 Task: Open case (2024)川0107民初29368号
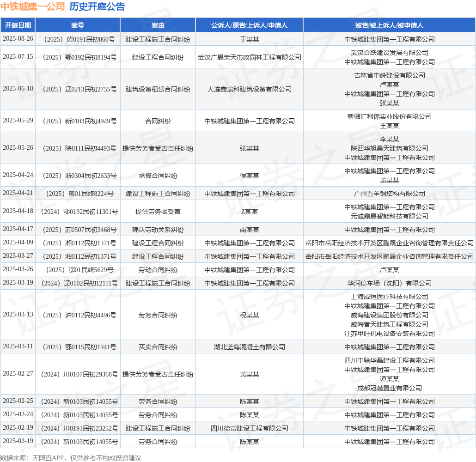click(x=79, y=374)
